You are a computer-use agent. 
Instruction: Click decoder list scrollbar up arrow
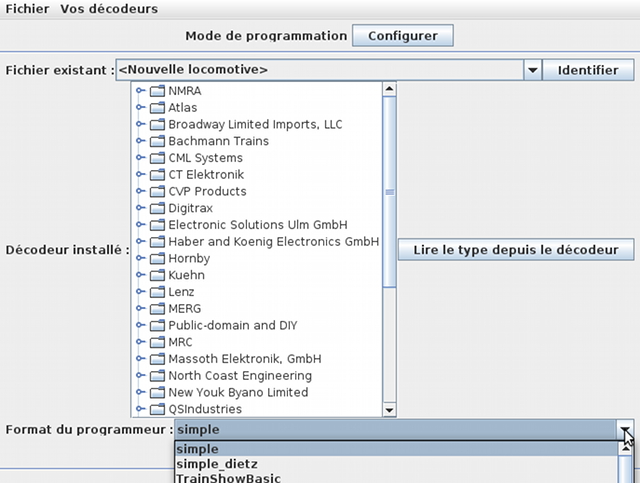[389, 89]
